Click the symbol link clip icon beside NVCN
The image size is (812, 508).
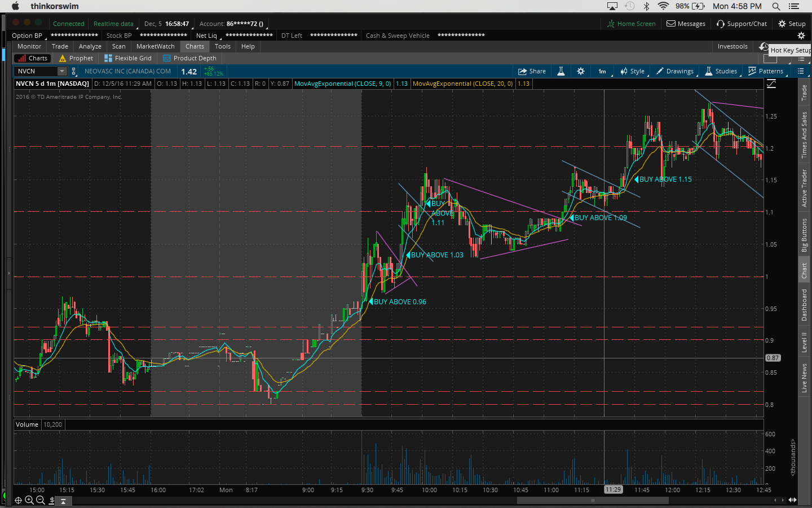[73, 71]
